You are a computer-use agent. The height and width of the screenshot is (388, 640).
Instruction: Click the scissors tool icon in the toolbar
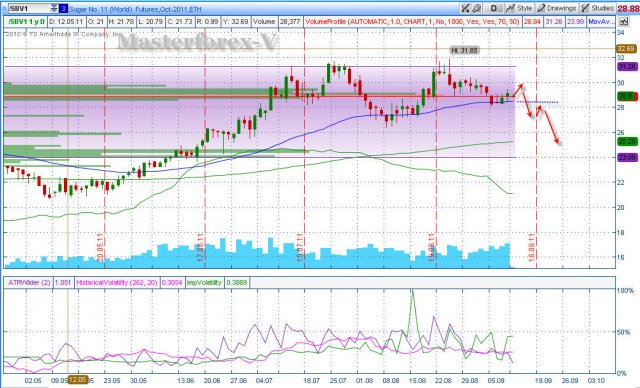pyautogui.click(x=465, y=8)
